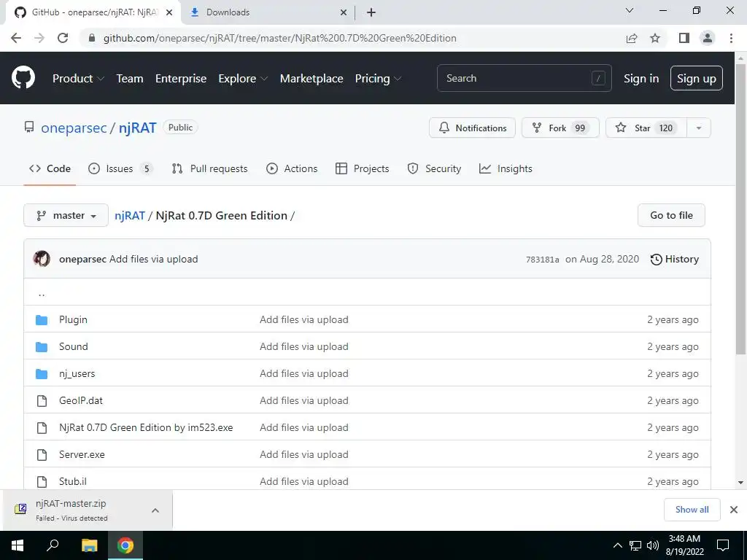Expand the Product menu dropdown

click(x=78, y=79)
